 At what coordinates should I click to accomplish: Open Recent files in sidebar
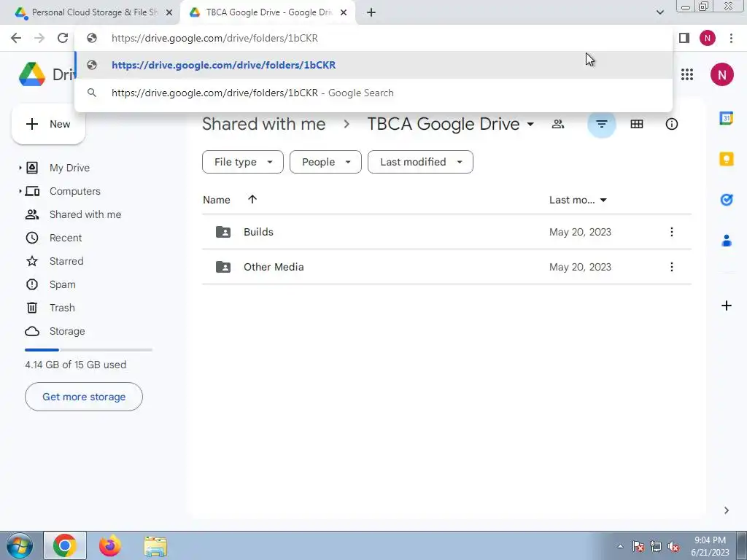pos(66,238)
